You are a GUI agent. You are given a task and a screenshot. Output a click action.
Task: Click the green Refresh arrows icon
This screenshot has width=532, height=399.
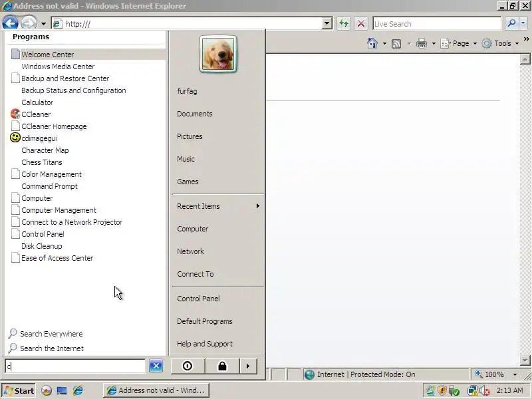click(x=344, y=23)
